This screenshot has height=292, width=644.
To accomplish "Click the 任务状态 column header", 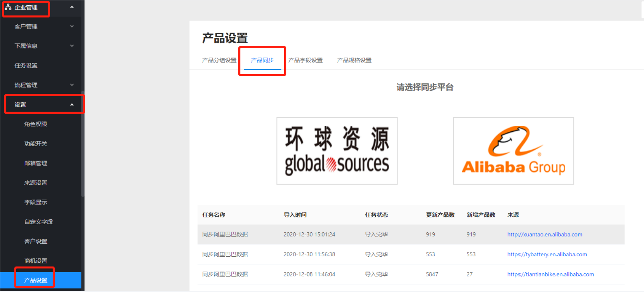I will (376, 215).
